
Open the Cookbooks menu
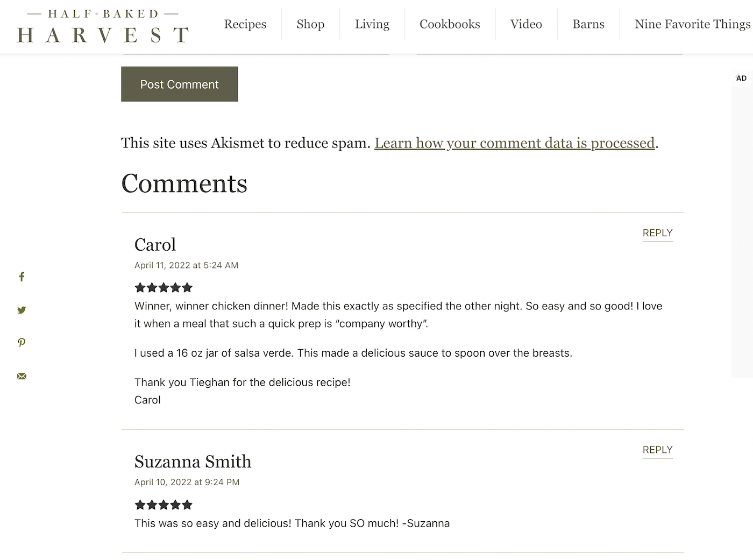point(450,24)
